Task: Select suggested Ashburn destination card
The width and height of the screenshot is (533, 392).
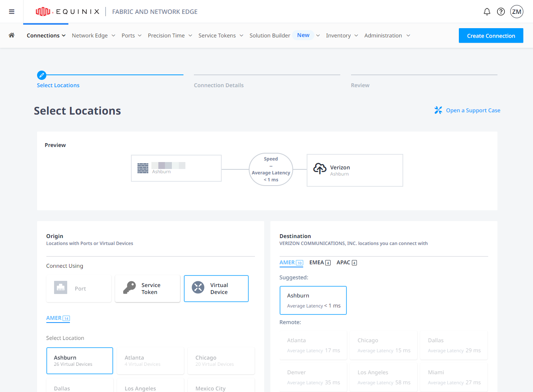Action: click(313, 300)
